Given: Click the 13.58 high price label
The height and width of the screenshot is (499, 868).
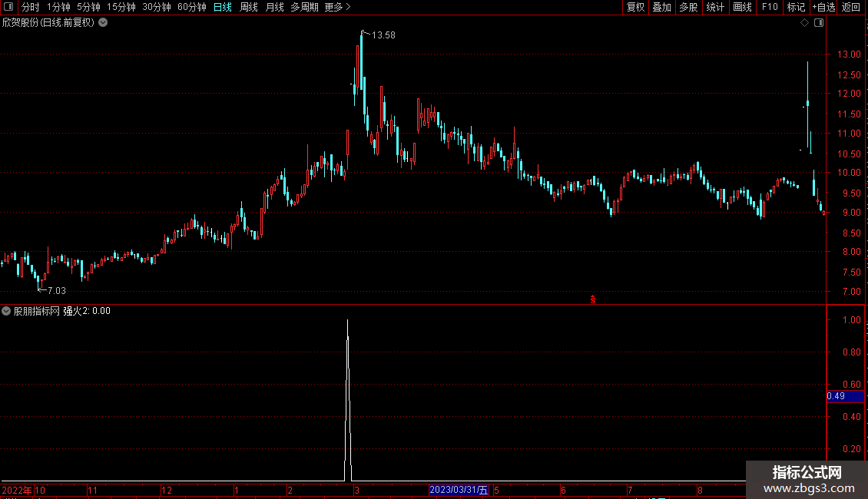Looking at the screenshot, I should 383,35.
